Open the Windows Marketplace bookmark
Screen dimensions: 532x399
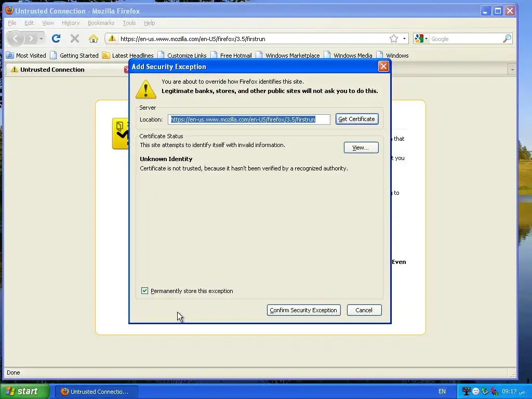[288, 55]
